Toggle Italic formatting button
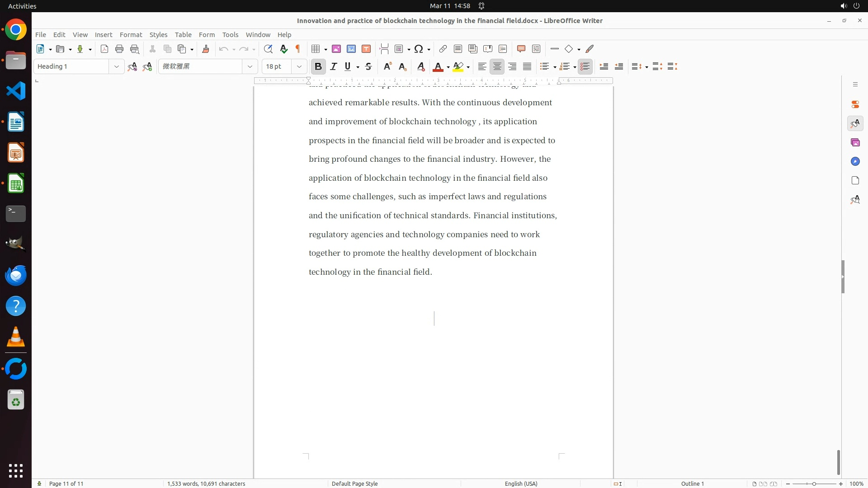Screen dimensions: 868x488 point(334,66)
